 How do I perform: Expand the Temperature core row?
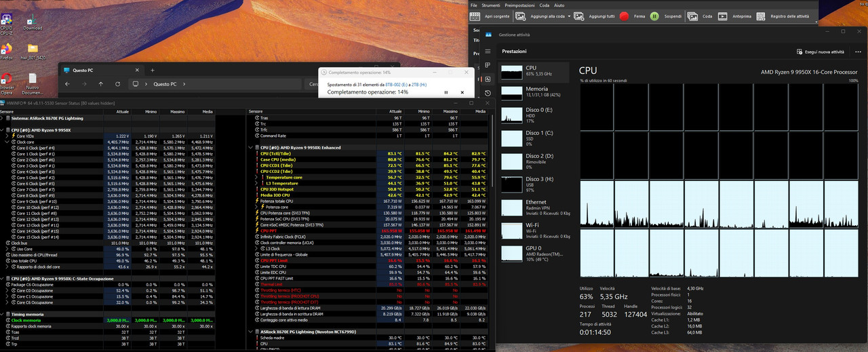(x=257, y=177)
